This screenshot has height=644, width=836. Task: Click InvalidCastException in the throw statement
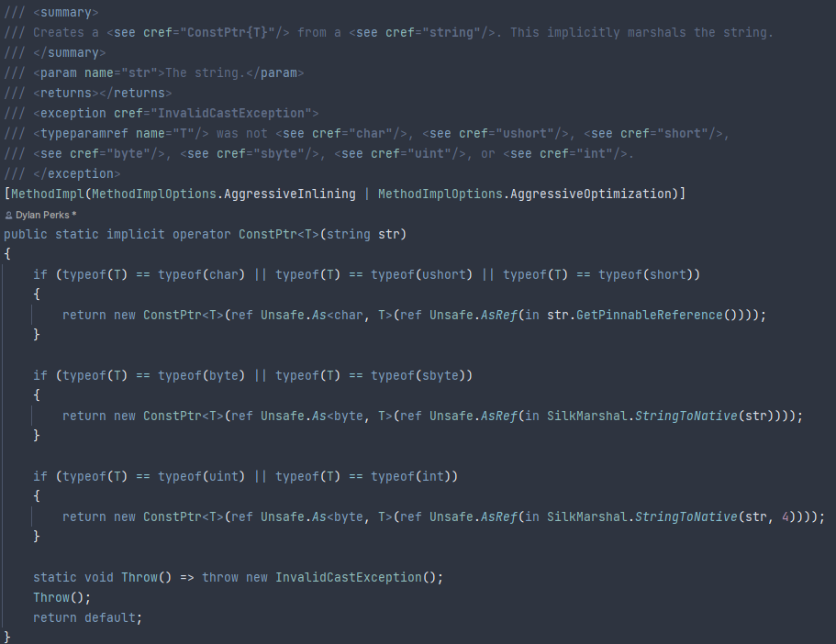pos(349,577)
